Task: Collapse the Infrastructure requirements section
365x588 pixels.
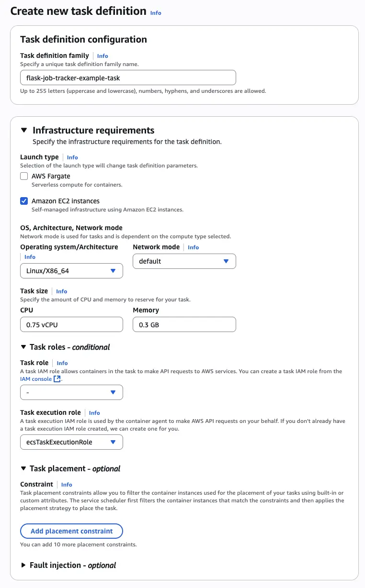Action: coord(23,130)
